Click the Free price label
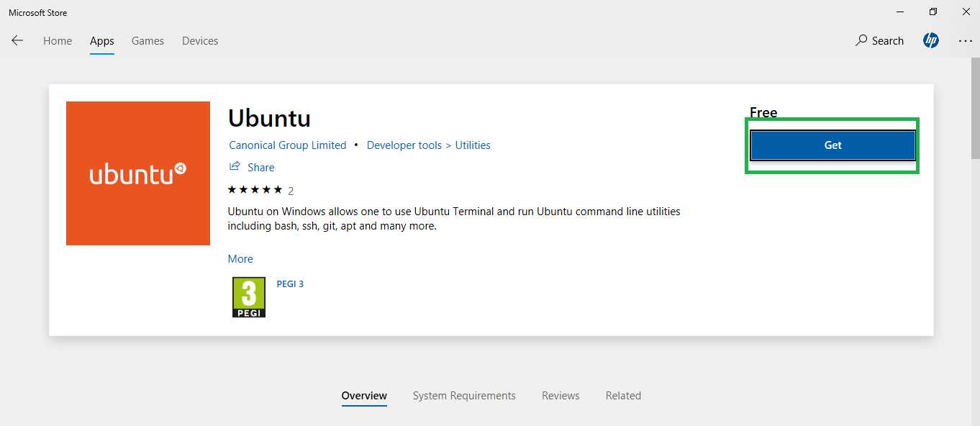The image size is (980, 426). tap(763, 112)
